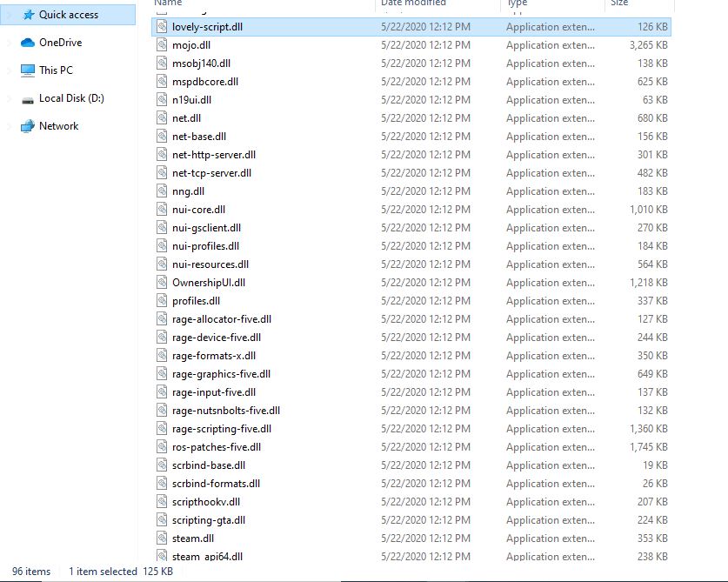This screenshot has height=582, width=728.
Task: Select Network in navigation pane
Action: [58, 126]
